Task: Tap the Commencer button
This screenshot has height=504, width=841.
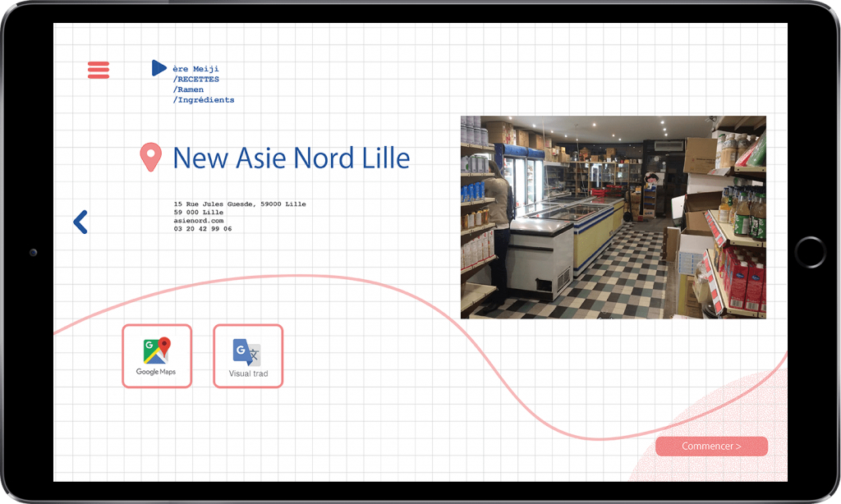Action: pos(711,446)
